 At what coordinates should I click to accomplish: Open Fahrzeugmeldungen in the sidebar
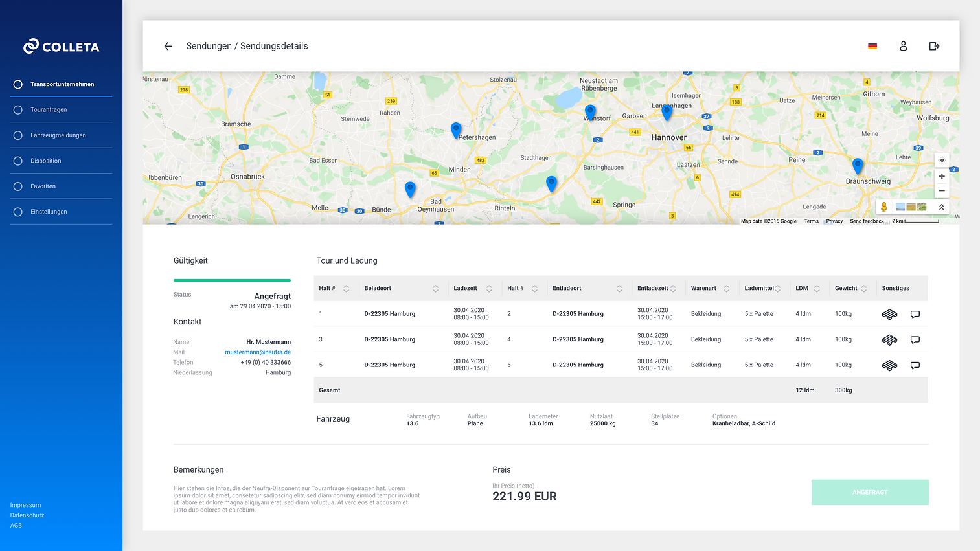tap(62, 135)
